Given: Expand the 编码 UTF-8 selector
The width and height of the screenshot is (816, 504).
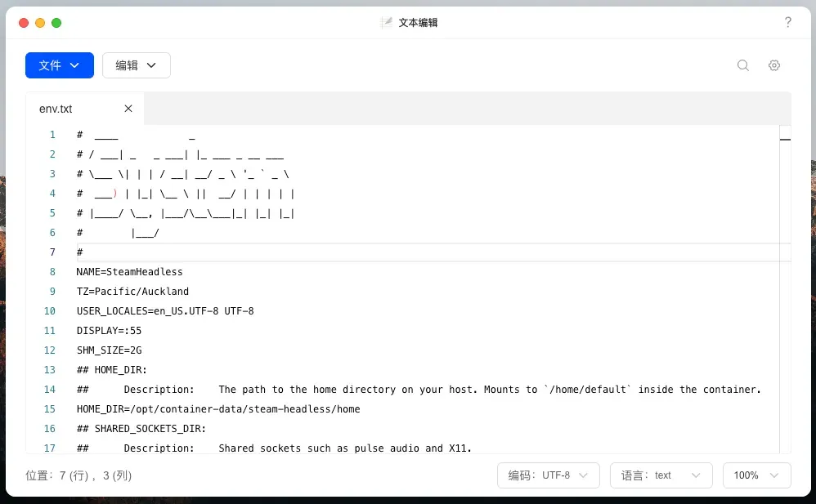Looking at the screenshot, I should point(549,475).
